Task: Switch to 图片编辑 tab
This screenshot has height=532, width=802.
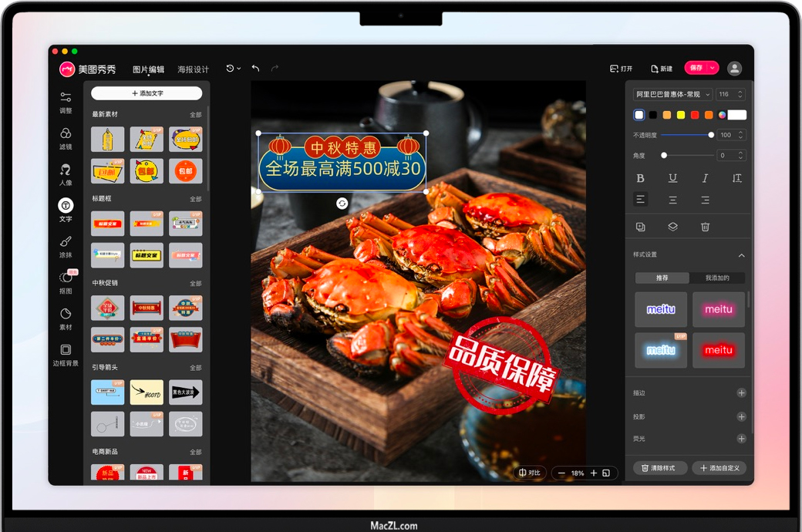Action: click(148, 69)
